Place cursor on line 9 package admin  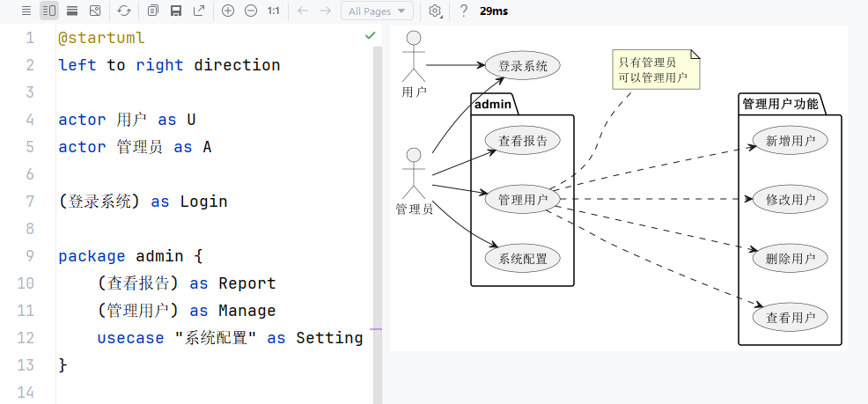click(130, 256)
